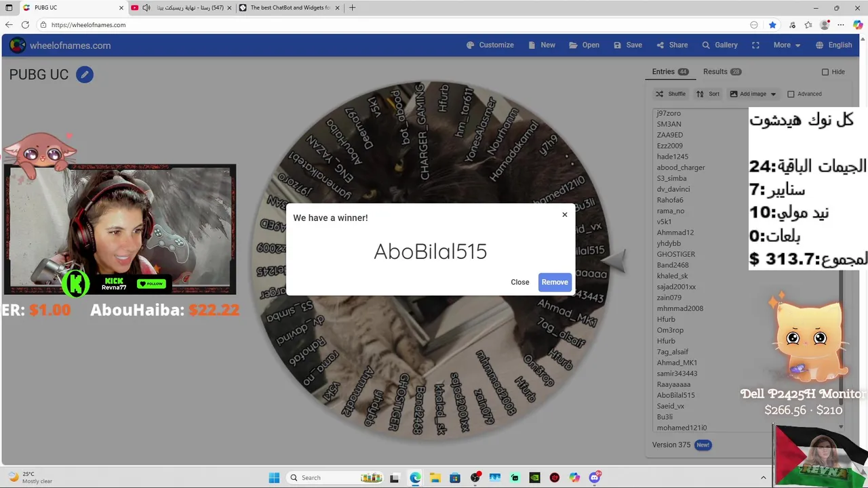Mute the YouTube tab audio icon
Screen dimensions: 868x488
coord(146,7)
